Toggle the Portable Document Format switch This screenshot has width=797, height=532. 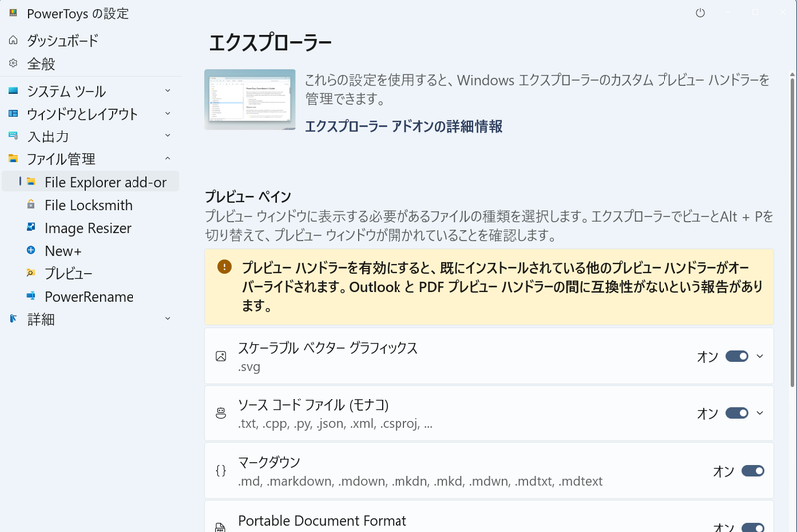(x=753, y=528)
